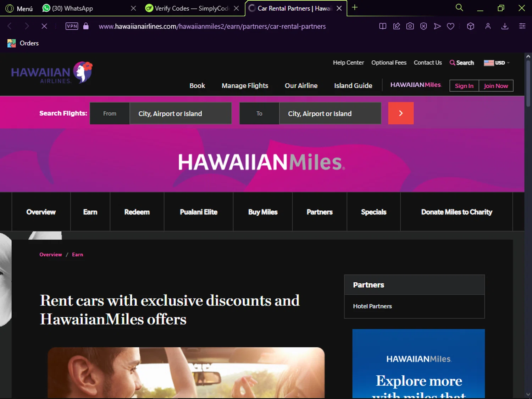Open the Manage Flights menu
The image size is (532, 399).
(245, 85)
